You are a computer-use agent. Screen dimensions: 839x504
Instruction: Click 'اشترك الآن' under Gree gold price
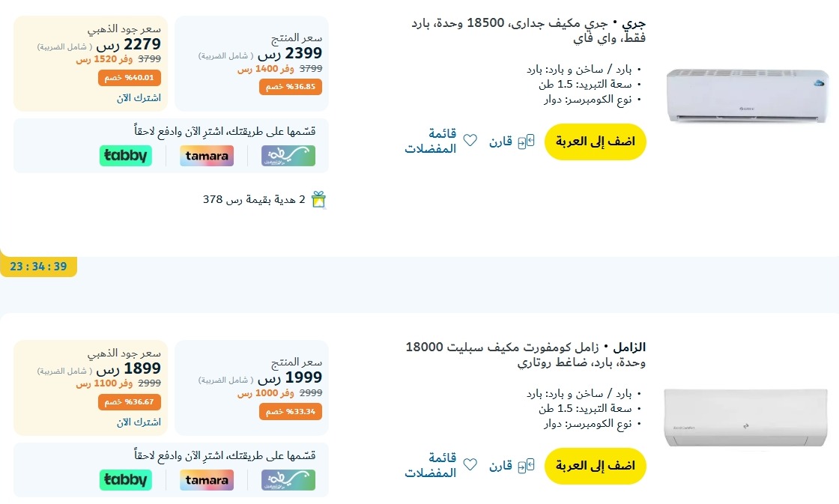[139, 98]
